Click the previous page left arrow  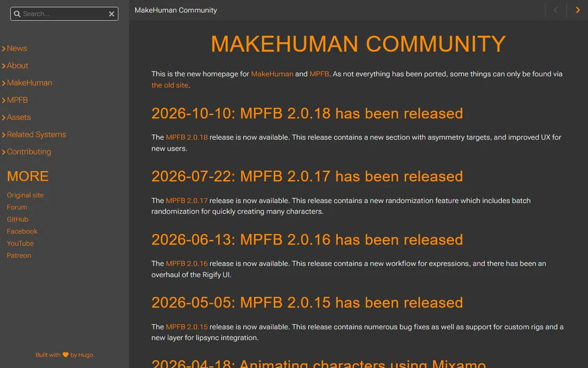pyautogui.click(x=556, y=10)
